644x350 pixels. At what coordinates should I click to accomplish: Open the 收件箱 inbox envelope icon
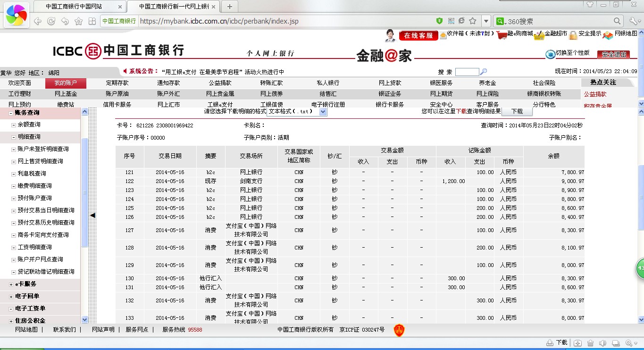[x=443, y=35]
